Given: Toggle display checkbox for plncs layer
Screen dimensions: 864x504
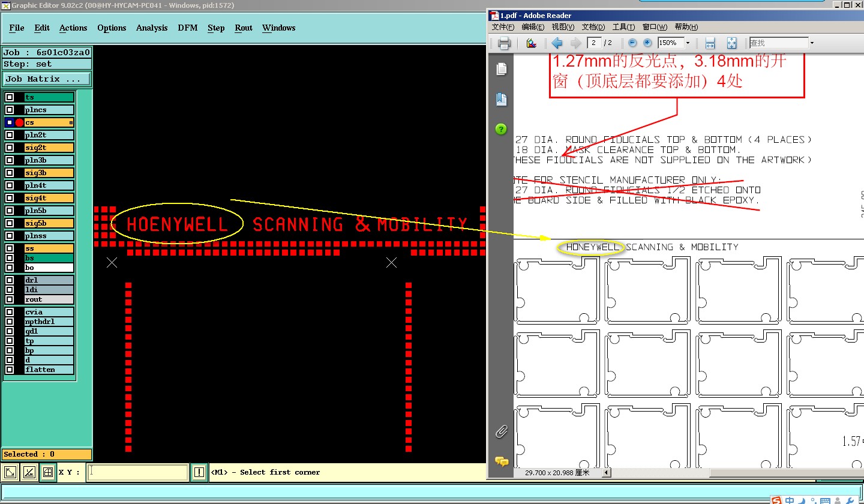Looking at the screenshot, I should tap(10, 110).
